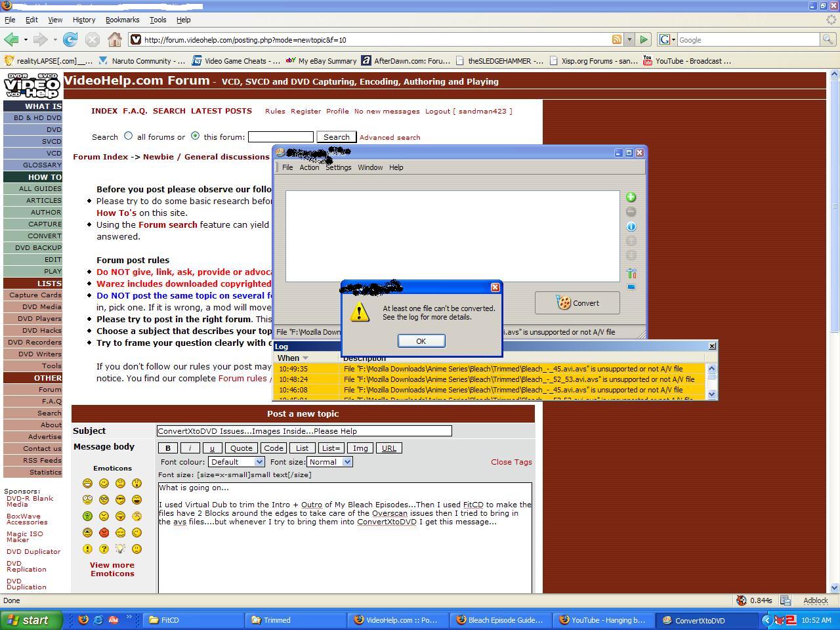
Task: Open the address bar history dropdown
Action: point(629,39)
